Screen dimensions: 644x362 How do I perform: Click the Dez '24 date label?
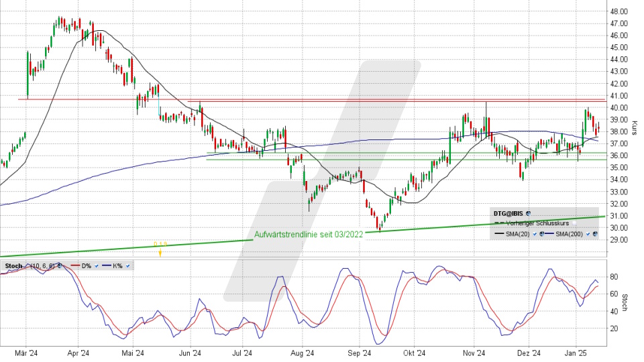(x=529, y=353)
